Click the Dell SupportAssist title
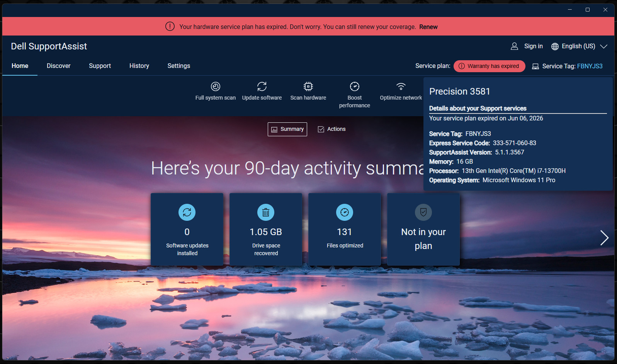Screen dimensions: 617x364 pos(49,46)
